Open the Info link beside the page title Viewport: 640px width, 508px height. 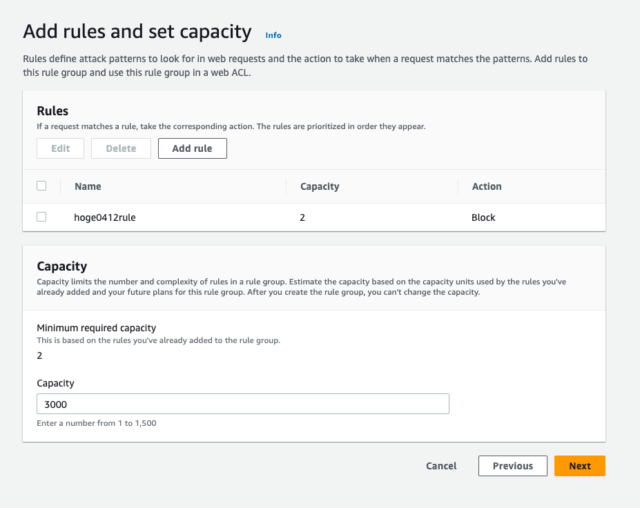coord(273,35)
